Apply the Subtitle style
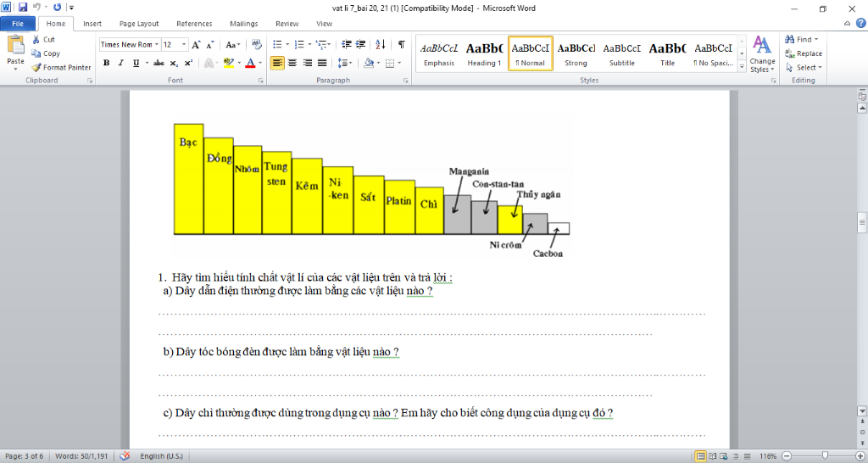868x463 pixels. (x=621, y=53)
